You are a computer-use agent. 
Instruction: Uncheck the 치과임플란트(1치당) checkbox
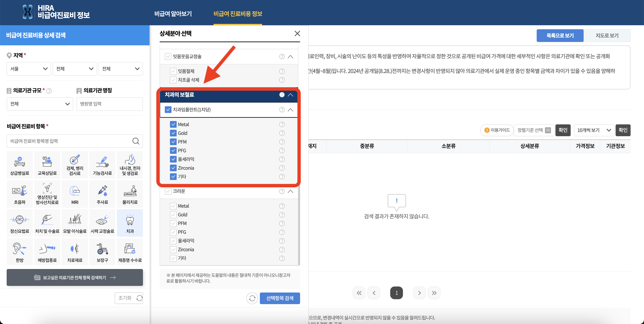(168, 109)
